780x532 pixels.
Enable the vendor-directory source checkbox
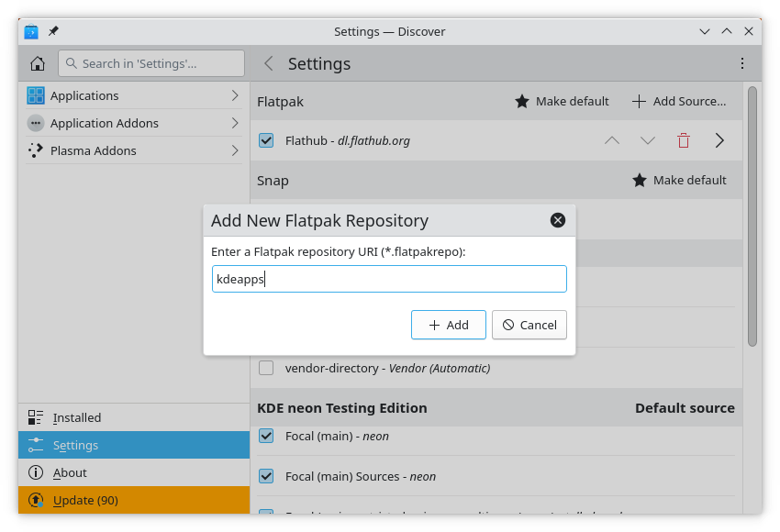[x=265, y=368]
